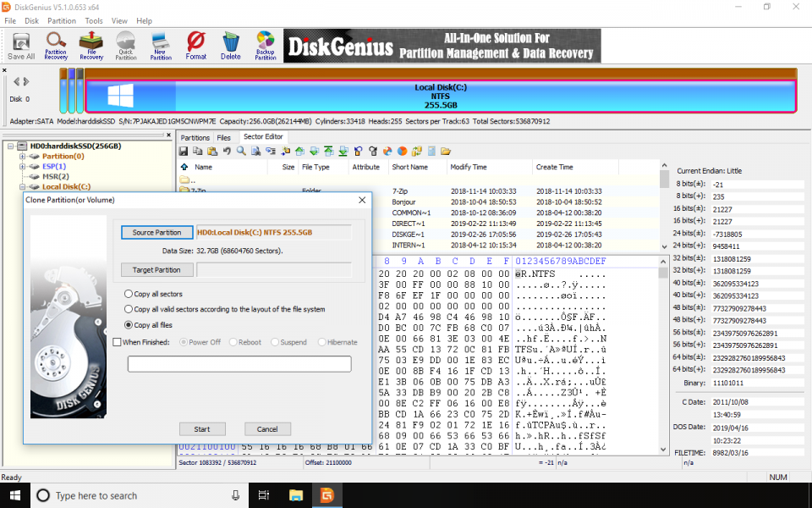Click the Source Partition button
This screenshot has height=508, width=812.
(x=157, y=232)
